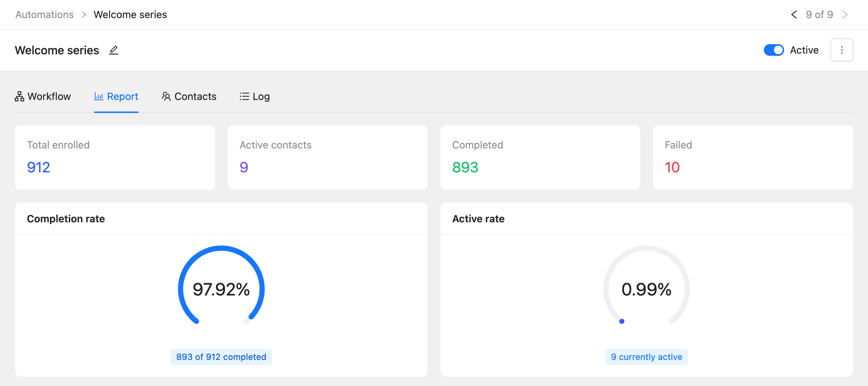Open the Log tab
The height and width of the screenshot is (386, 868).
(255, 96)
